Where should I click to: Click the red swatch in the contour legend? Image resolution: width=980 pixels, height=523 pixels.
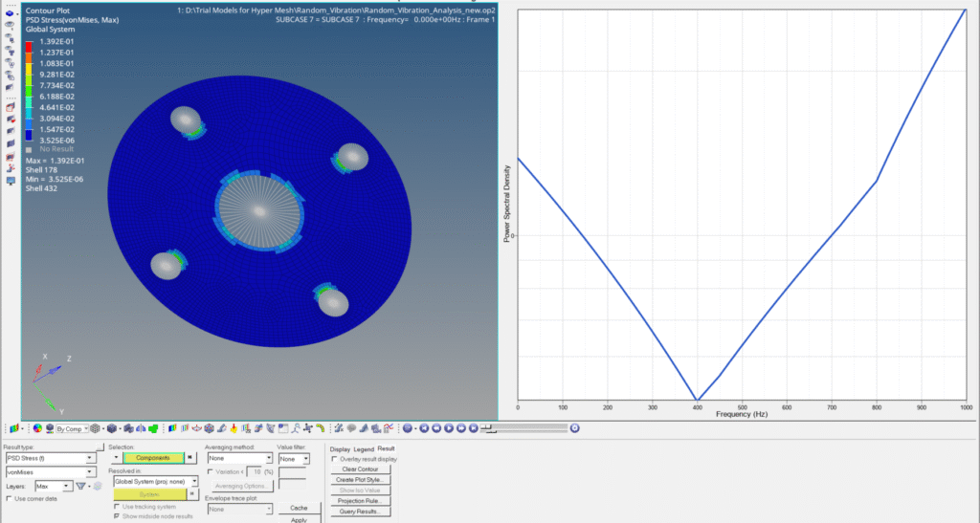tap(30, 46)
